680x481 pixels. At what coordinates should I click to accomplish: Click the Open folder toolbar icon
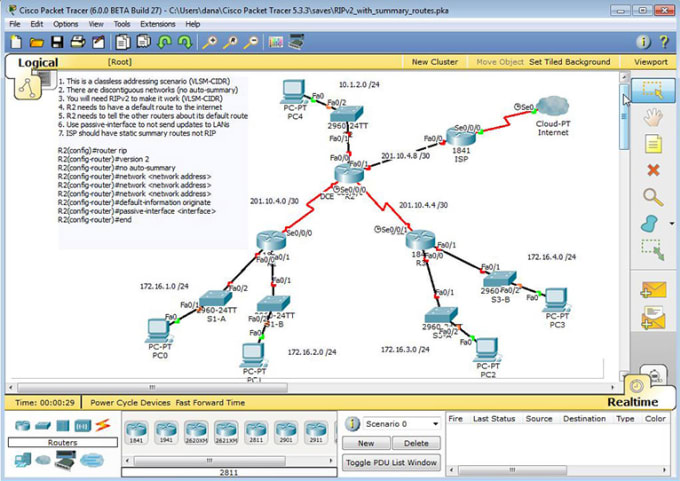[x=36, y=42]
